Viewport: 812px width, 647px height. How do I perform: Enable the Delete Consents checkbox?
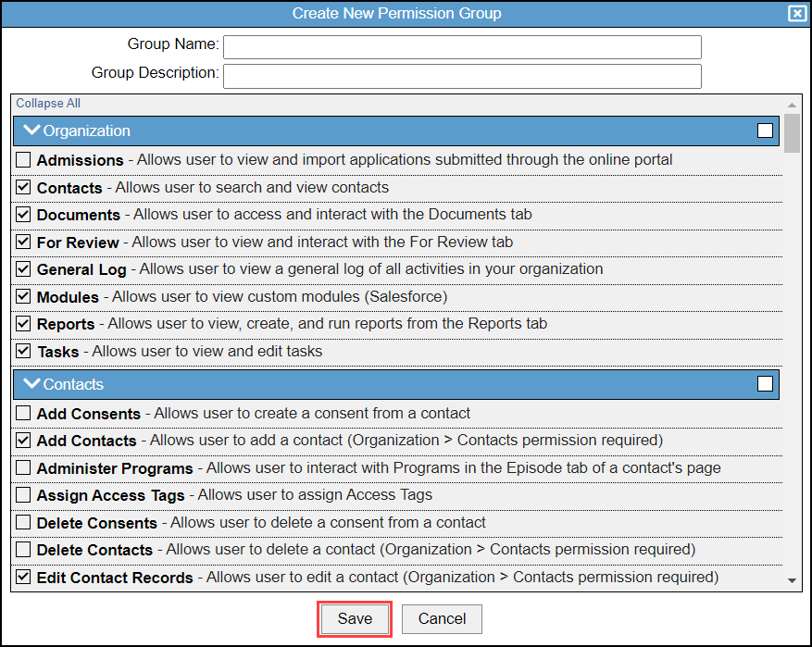(x=23, y=522)
